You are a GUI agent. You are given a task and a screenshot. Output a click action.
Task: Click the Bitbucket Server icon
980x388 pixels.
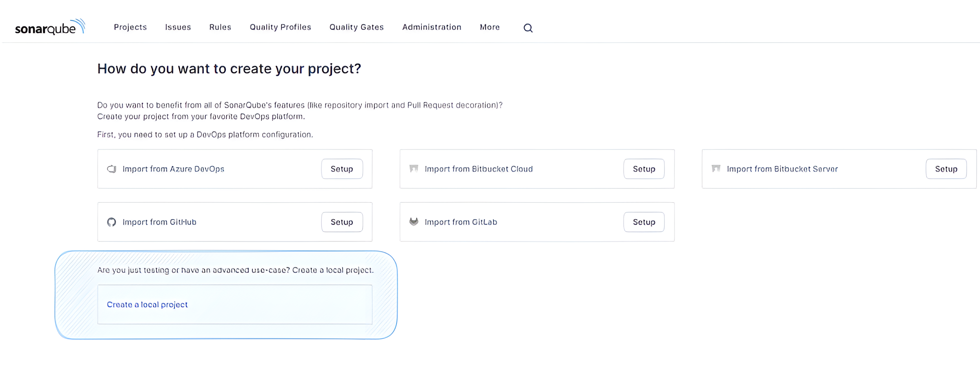(716, 169)
